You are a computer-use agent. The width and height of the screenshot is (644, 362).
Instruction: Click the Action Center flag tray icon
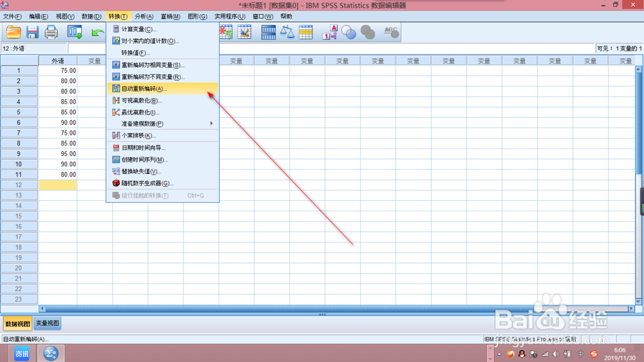533,354
